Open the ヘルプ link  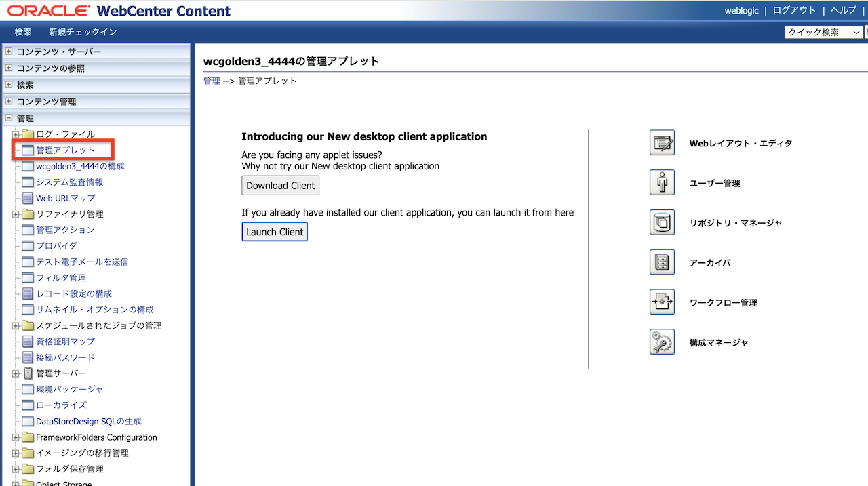point(844,11)
